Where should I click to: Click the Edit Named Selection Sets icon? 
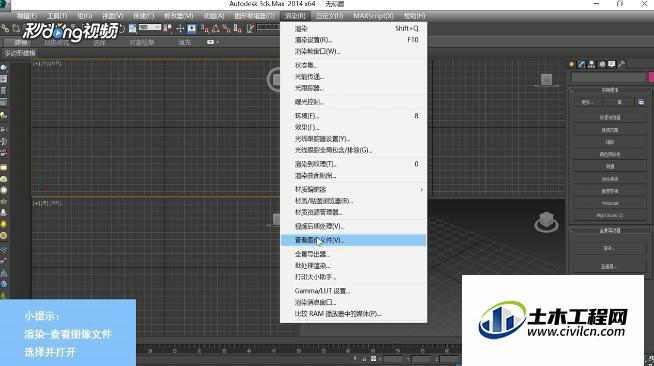[x=250, y=28]
